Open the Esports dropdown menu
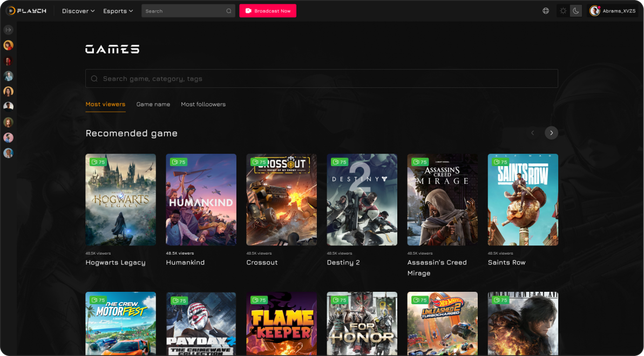Screen dimensions: 644x356 pos(118,11)
